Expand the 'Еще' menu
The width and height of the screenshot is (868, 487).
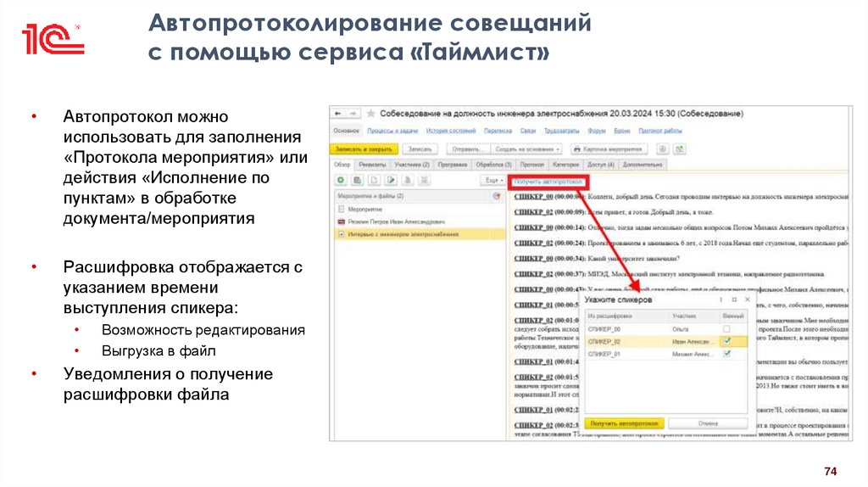point(494,180)
